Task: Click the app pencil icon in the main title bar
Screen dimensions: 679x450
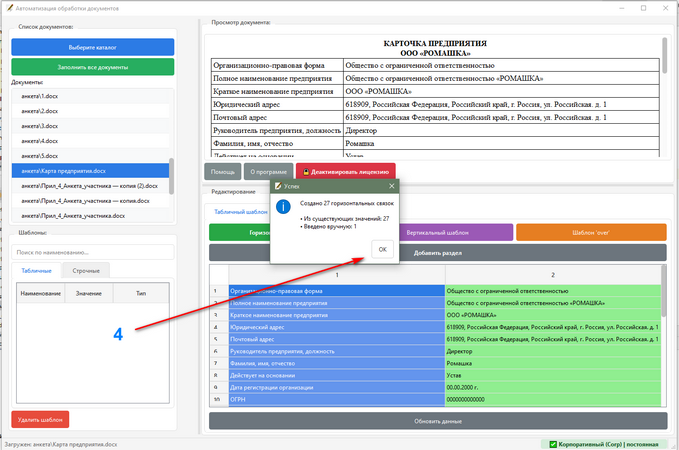Action: pyautogui.click(x=10, y=8)
